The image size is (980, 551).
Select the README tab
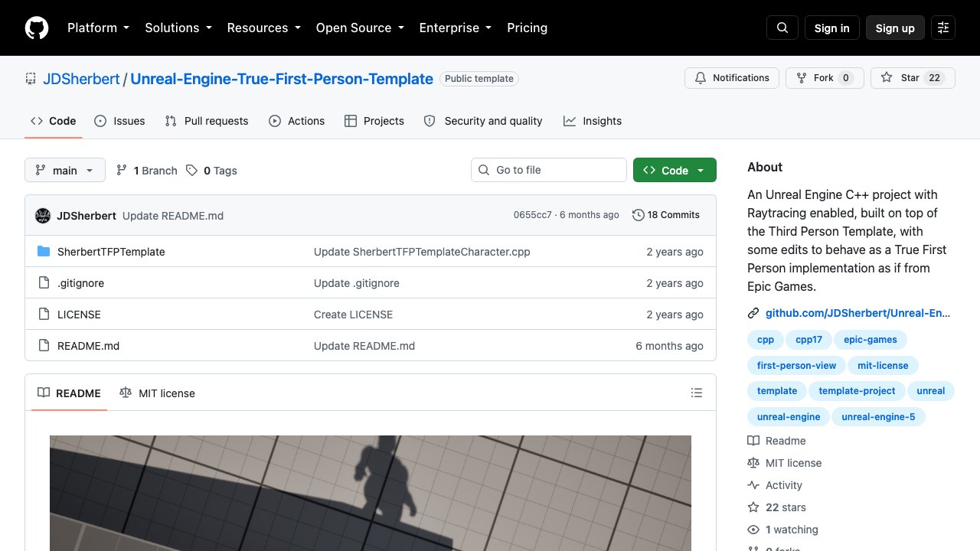(69, 393)
